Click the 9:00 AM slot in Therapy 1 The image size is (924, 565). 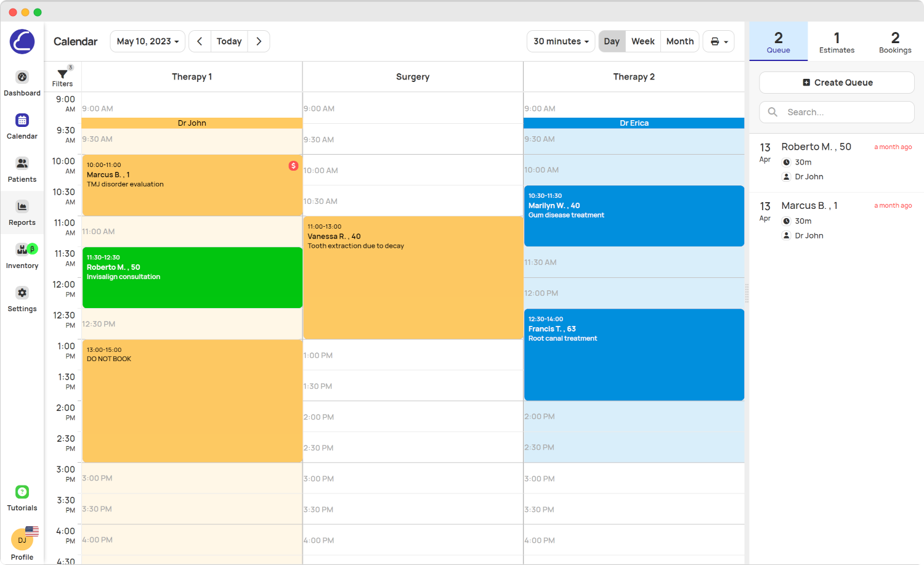point(192,105)
